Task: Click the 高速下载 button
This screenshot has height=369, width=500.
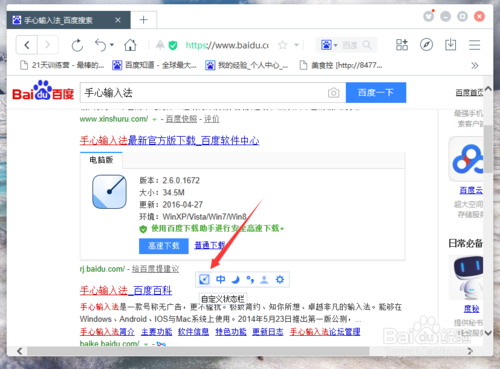Action: point(164,246)
